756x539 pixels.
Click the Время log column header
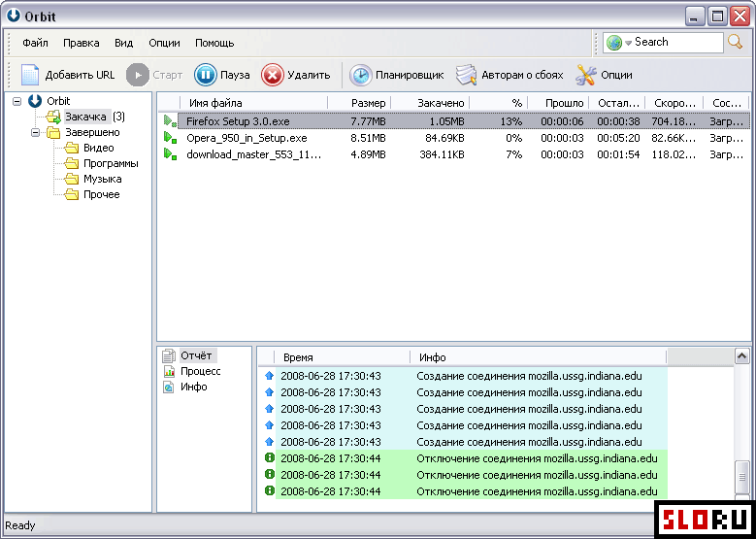click(342, 357)
